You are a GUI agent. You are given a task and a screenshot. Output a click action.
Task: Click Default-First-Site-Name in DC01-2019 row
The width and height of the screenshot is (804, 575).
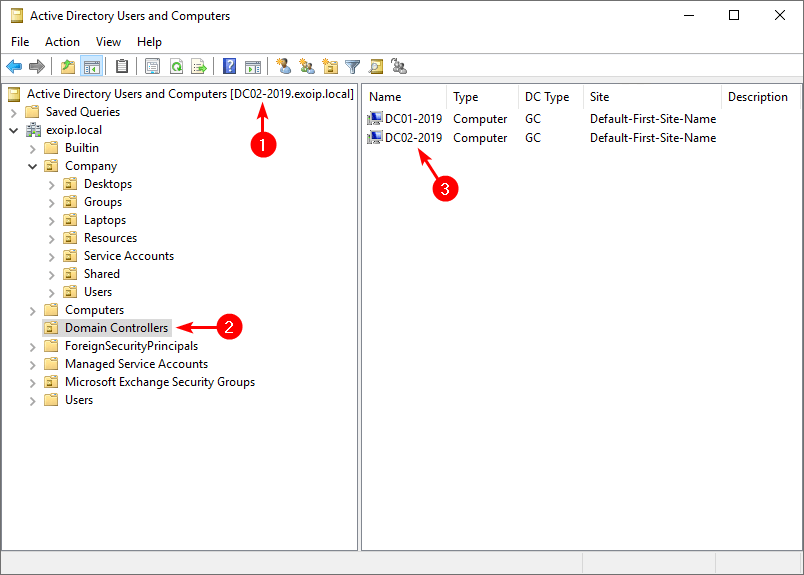653,119
